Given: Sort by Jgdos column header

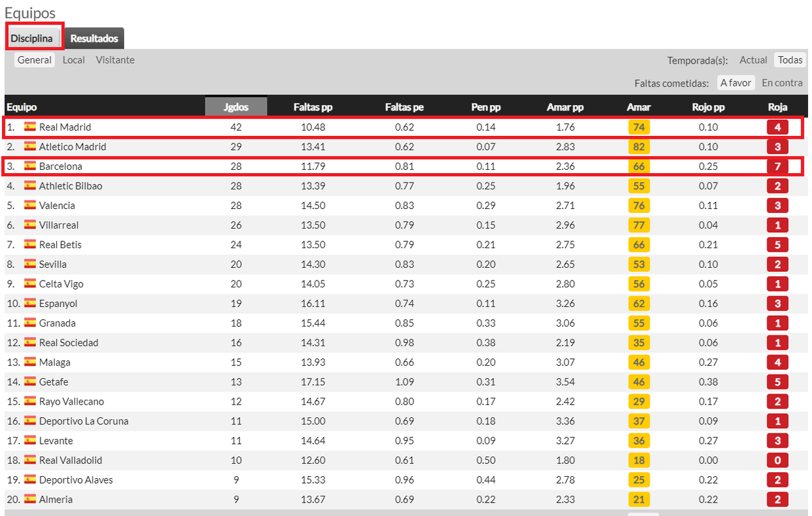Looking at the screenshot, I should click(x=236, y=107).
